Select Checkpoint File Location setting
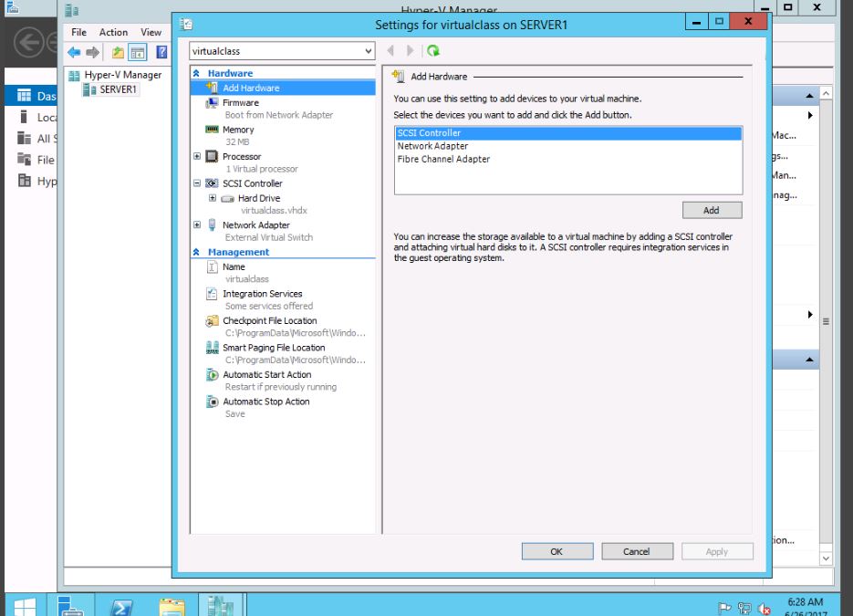Viewport: 853px width, 616px height. point(269,321)
